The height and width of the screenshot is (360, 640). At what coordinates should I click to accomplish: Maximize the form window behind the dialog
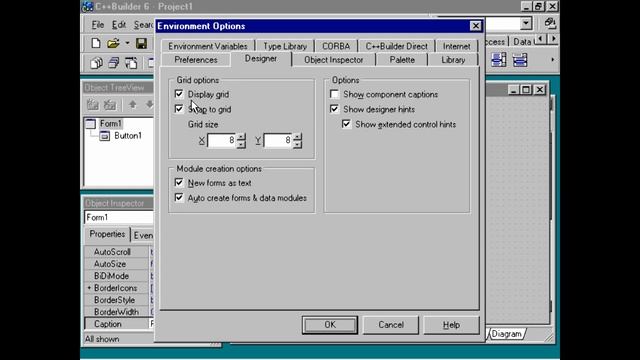(526, 89)
